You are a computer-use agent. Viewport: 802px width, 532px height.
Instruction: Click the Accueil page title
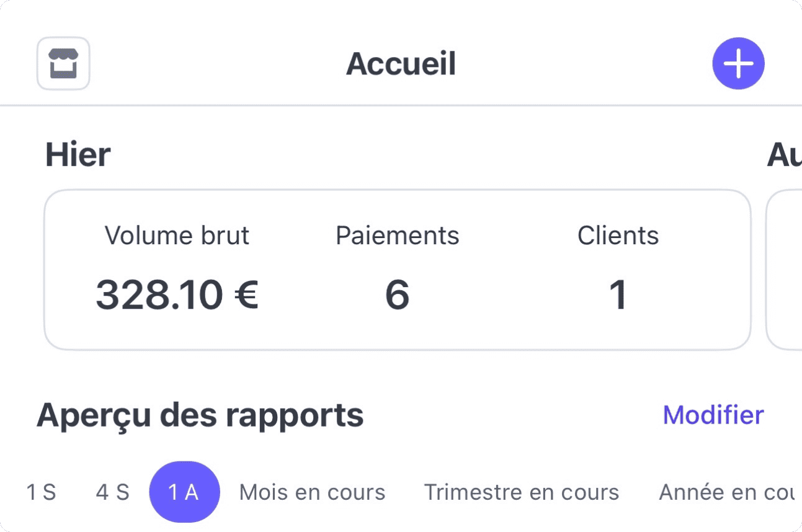(401, 64)
